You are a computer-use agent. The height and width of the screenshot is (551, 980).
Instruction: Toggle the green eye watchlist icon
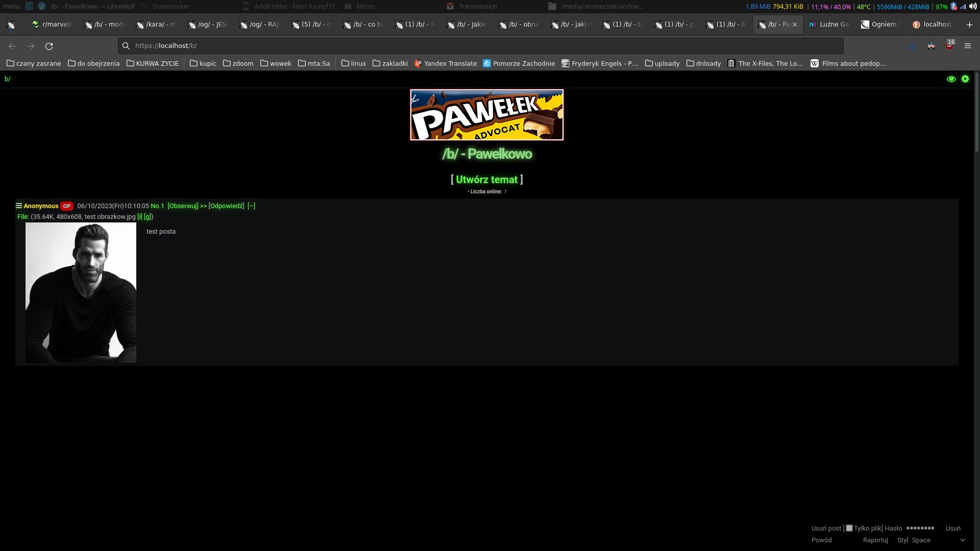point(951,79)
